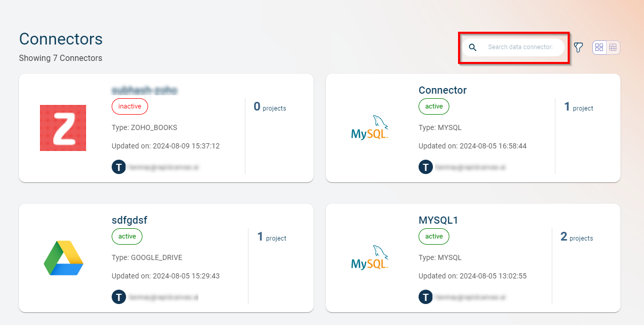This screenshot has height=325, width=644.
Task: Switch to the grid card view
Action: [599, 48]
